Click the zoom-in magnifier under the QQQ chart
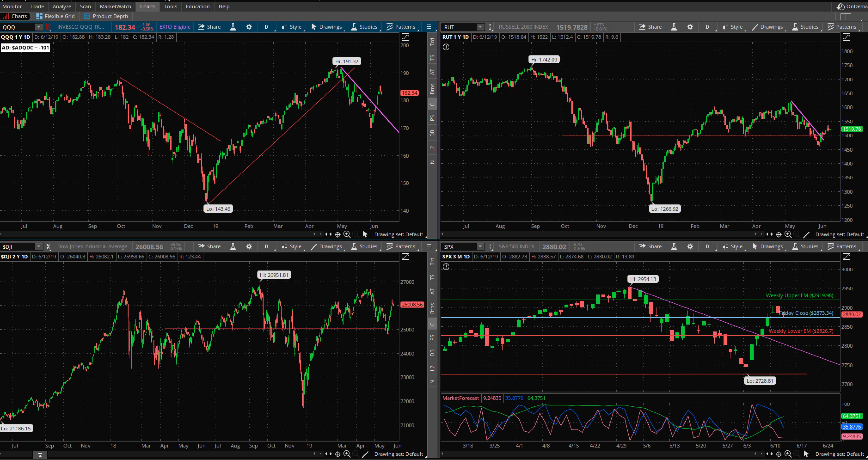The image size is (868, 460). tap(347, 234)
